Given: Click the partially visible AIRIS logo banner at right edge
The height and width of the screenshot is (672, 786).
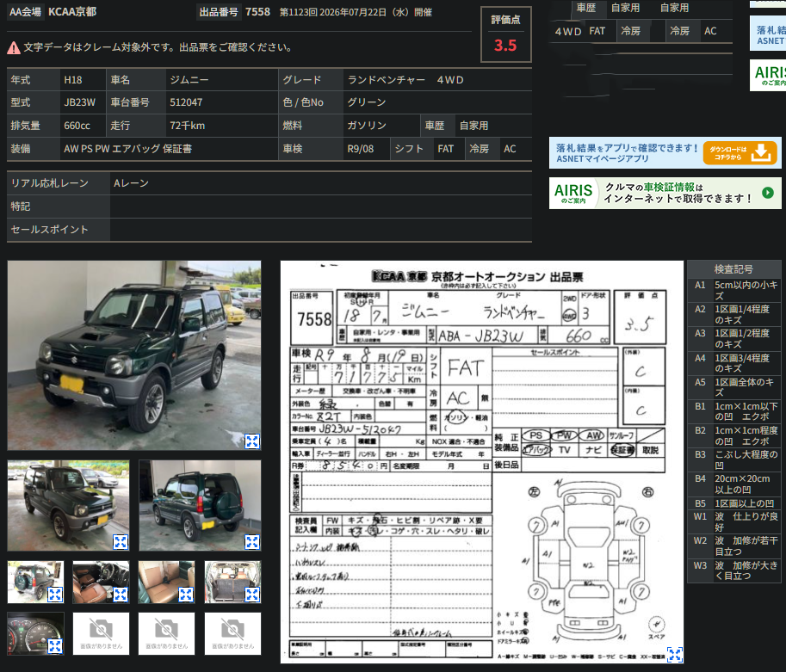Looking at the screenshot, I should [768, 75].
